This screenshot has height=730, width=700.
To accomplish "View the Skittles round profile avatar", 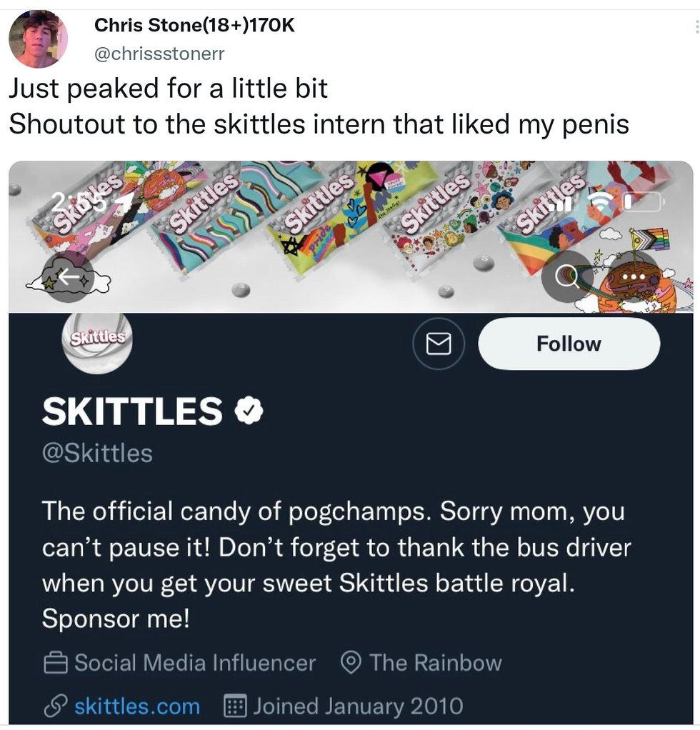I will pyautogui.click(x=96, y=341).
